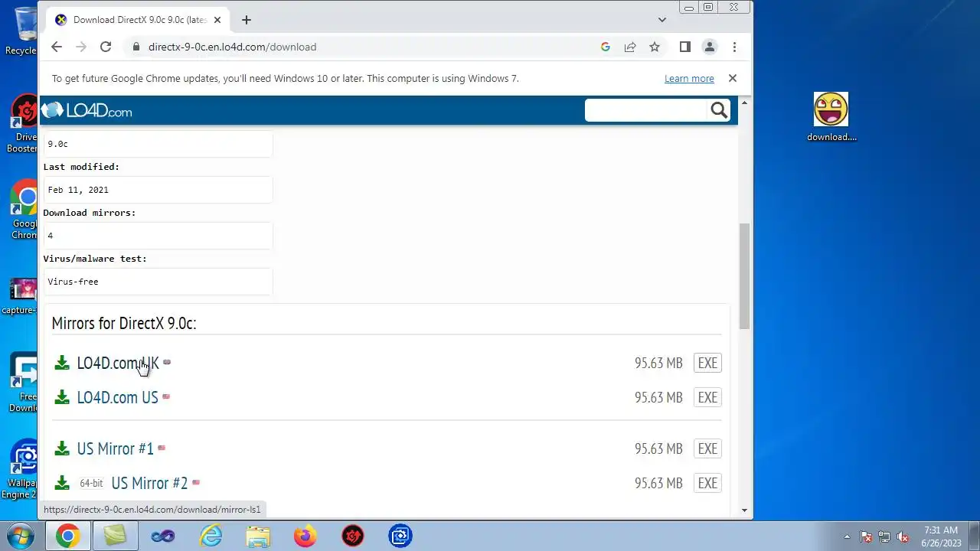
Task: Open the Chrome side panel icon
Action: pos(685,47)
